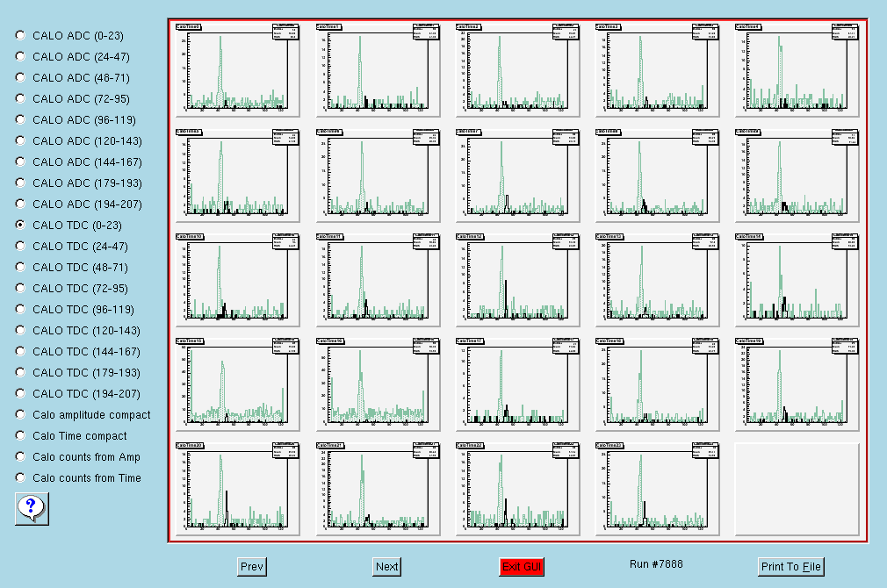
Task: Select CALO TDC (0-23) radio button
Action: pyautogui.click(x=20, y=225)
